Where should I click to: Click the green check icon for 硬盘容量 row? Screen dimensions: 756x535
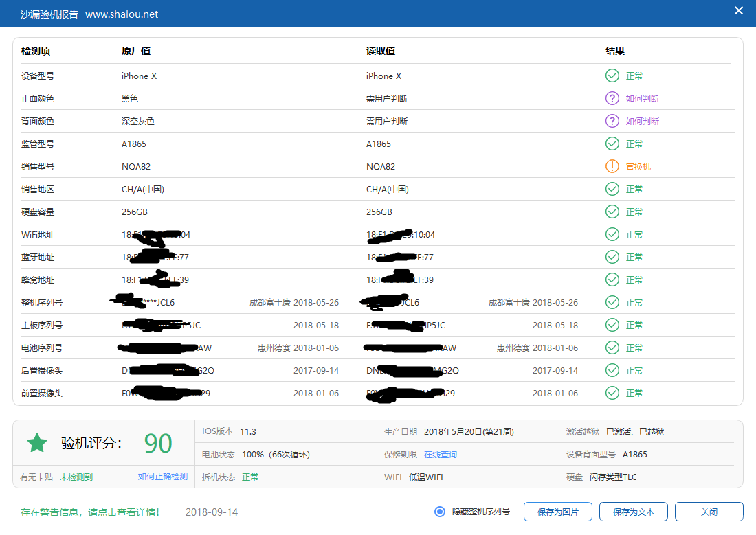tap(612, 212)
